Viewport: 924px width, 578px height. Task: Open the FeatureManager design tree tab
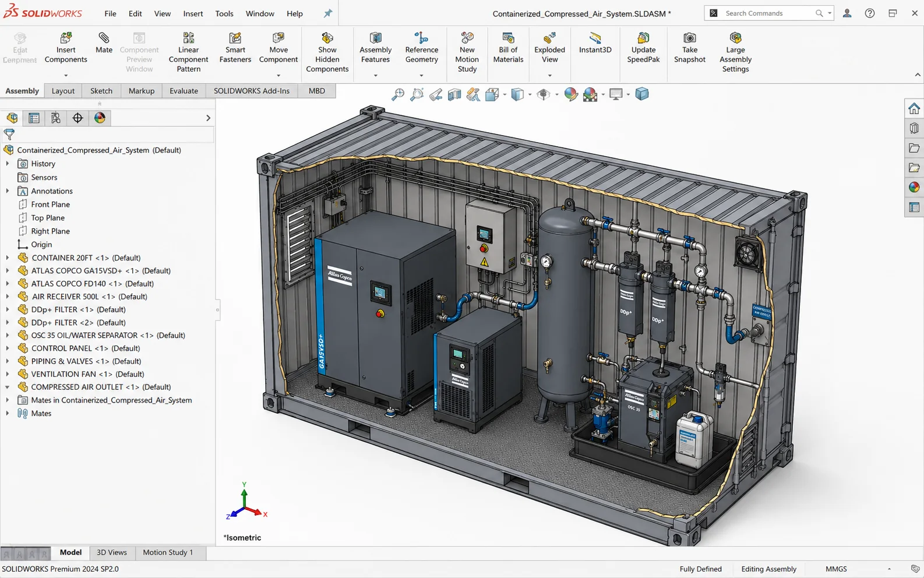click(12, 118)
